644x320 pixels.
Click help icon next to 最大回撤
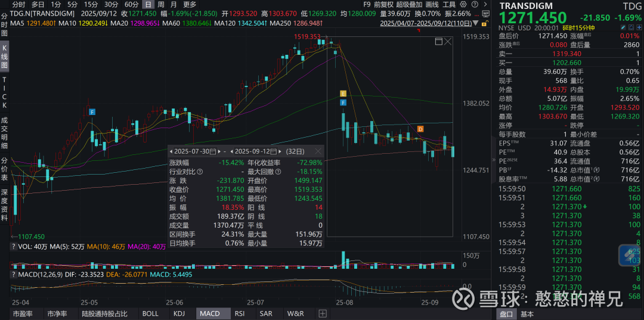(x=278, y=172)
